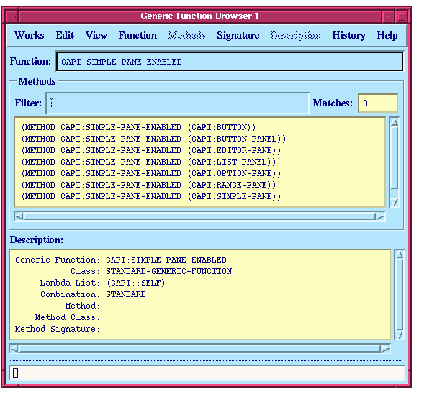Open the History menu
The image size is (423, 396).
tap(349, 35)
